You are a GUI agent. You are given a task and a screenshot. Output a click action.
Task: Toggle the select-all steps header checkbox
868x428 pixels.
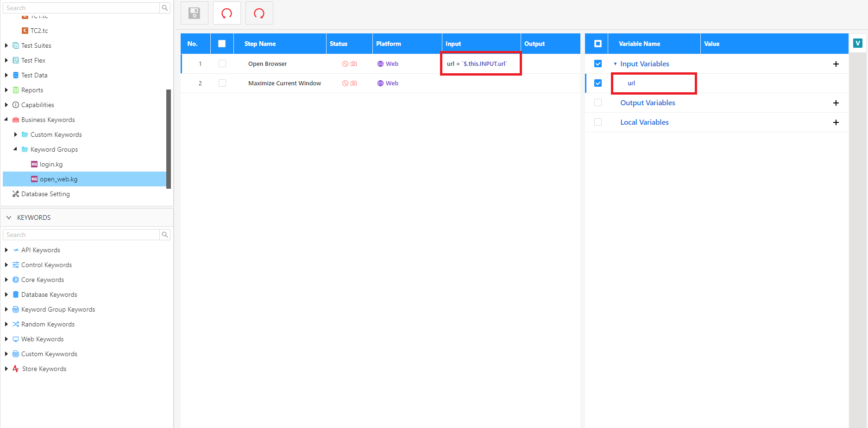coord(222,44)
